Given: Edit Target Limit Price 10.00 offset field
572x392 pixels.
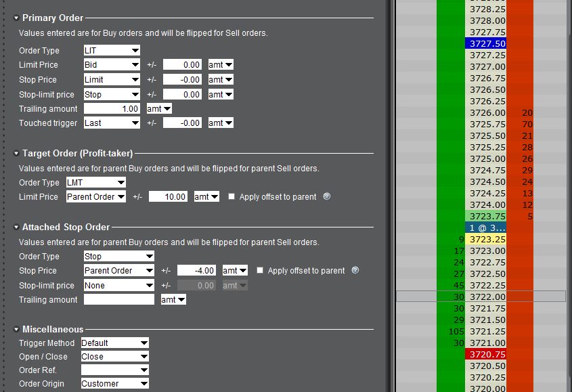Looking at the screenshot, I should (x=168, y=197).
